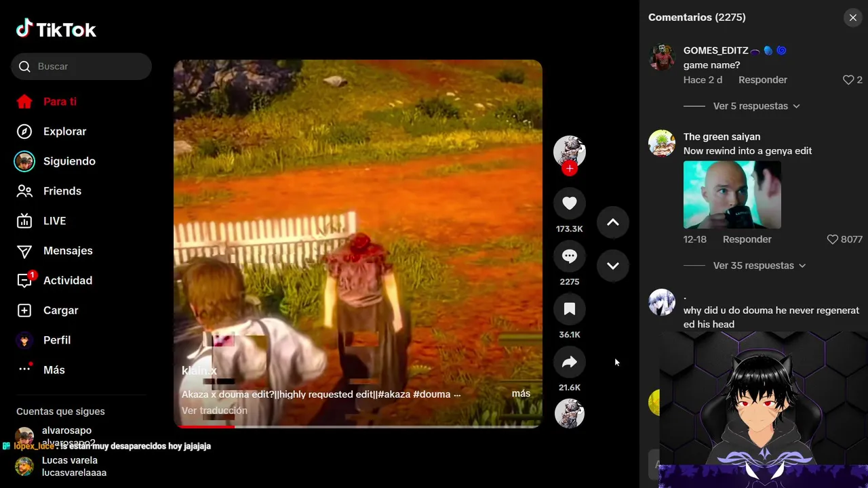Reply to GOMES_EDITZ comment with Responder

click(763, 80)
